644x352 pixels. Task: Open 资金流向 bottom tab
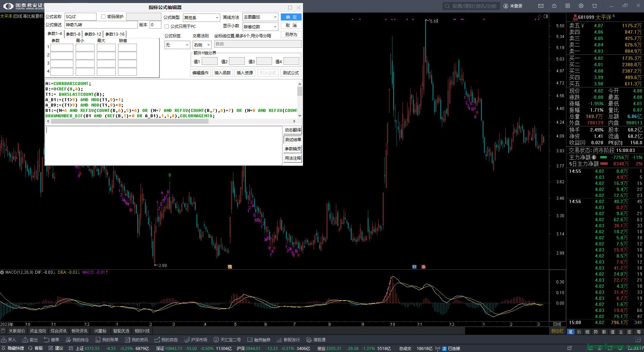click(38, 331)
